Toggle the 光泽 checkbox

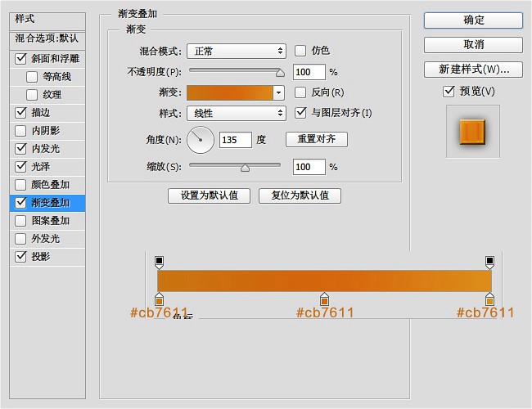20,167
